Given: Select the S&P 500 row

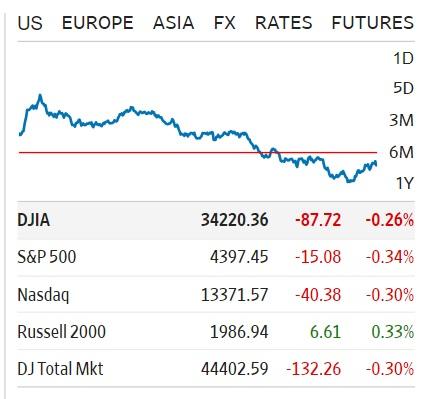Looking at the screenshot, I should [216, 257].
